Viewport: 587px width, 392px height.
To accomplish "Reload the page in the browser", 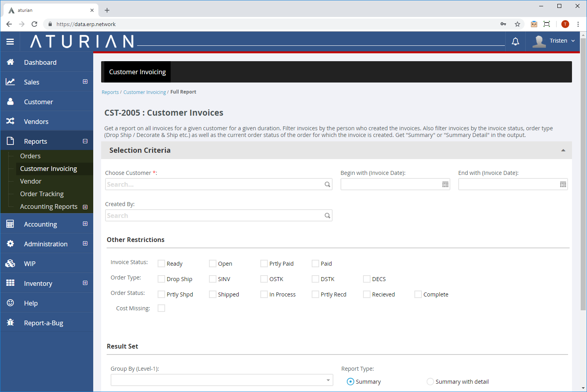I will pos(34,24).
